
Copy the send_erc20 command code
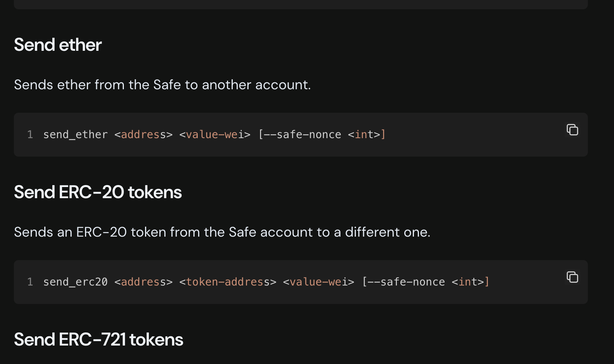click(572, 277)
